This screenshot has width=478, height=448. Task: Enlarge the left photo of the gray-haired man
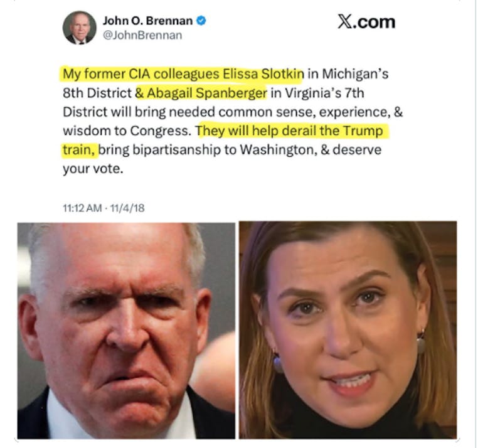[x=126, y=331]
